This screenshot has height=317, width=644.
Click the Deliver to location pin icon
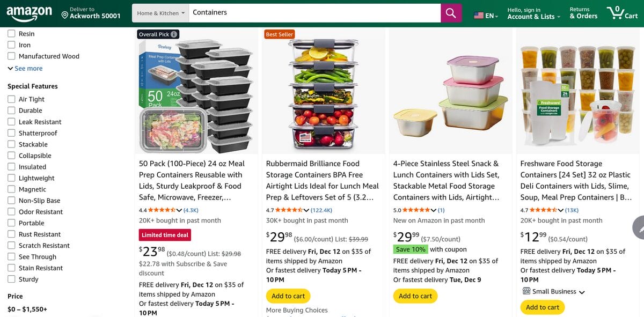[64, 14]
